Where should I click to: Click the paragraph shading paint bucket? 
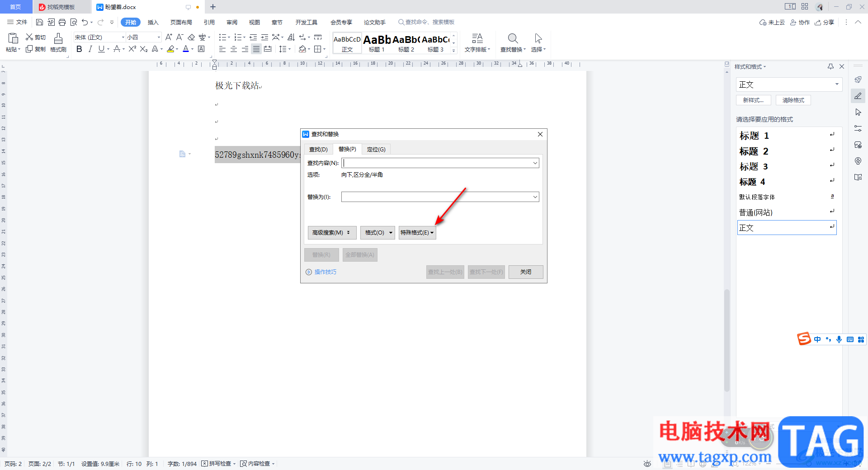[x=302, y=49]
